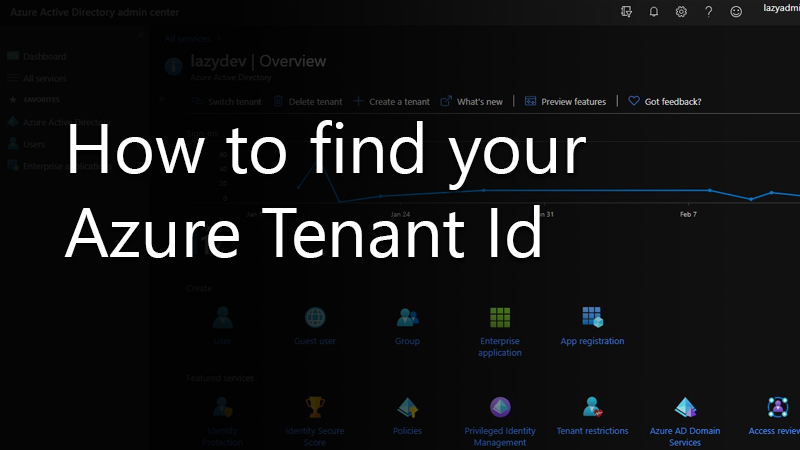Open Policies featured service icon
This screenshot has height=450, width=800.
407,408
